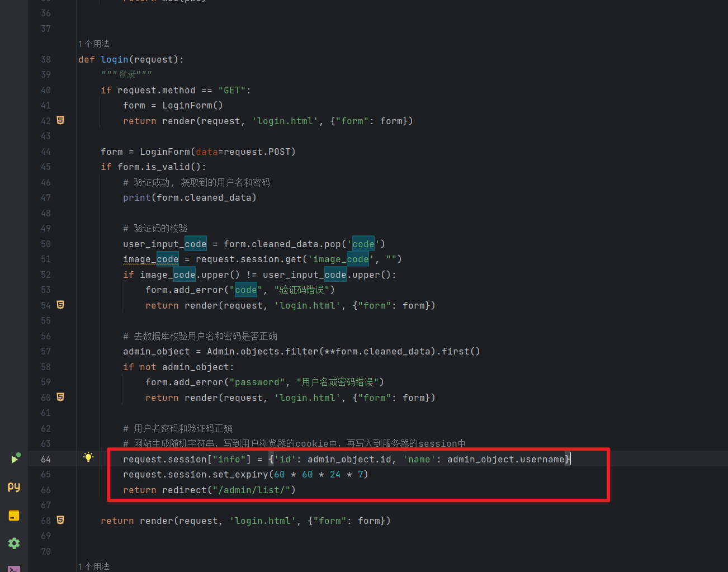Image resolution: width=728 pixels, height=572 pixels.
Task: Click line number 45 in the gutter
Action: [x=46, y=167]
